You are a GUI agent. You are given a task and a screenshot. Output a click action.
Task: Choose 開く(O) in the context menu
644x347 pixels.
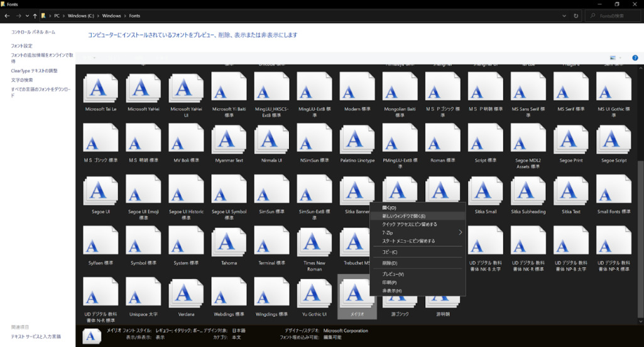tap(418, 207)
